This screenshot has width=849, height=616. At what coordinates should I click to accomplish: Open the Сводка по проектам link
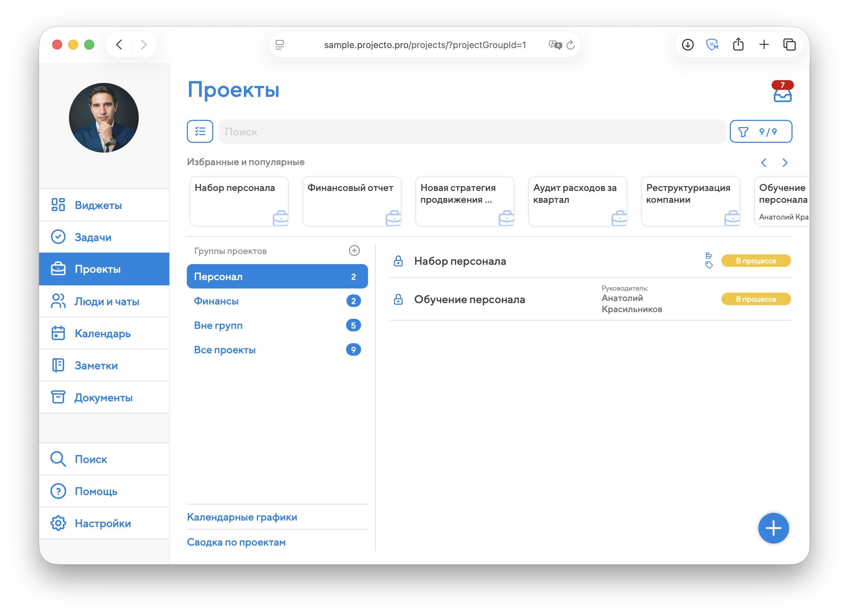point(236,542)
